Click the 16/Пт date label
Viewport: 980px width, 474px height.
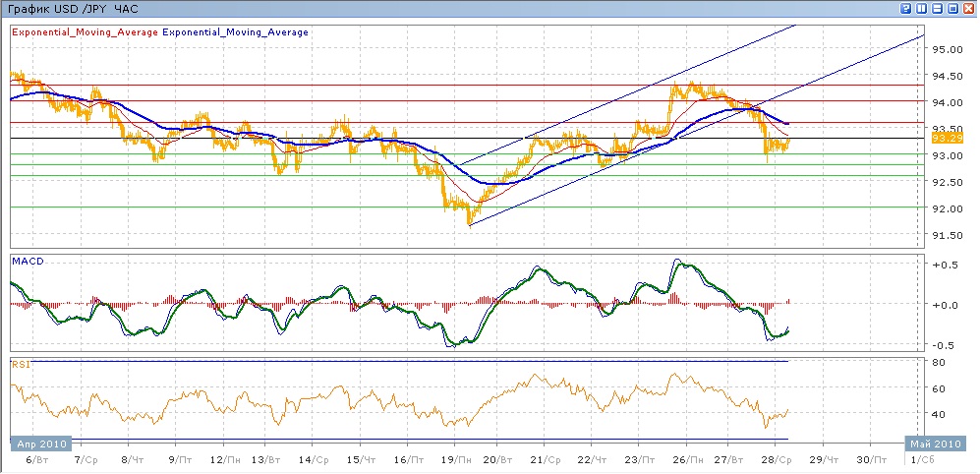click(407, 459)
